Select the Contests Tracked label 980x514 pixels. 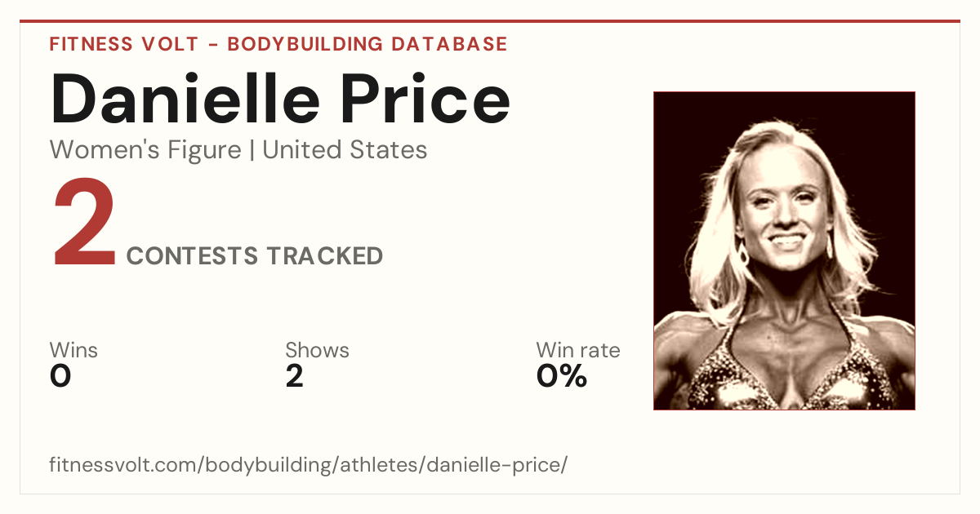pos(255,256)
